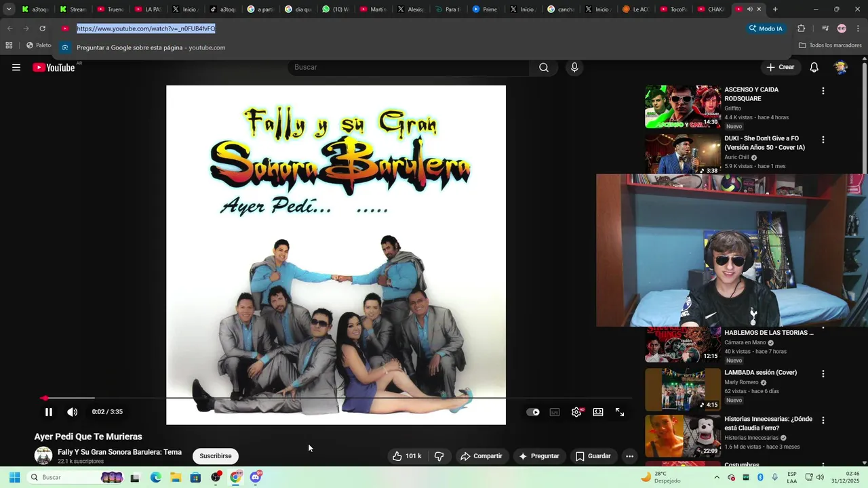Mute the video player volume
This screenshot has width=868, height=488.
coord(72,412)
